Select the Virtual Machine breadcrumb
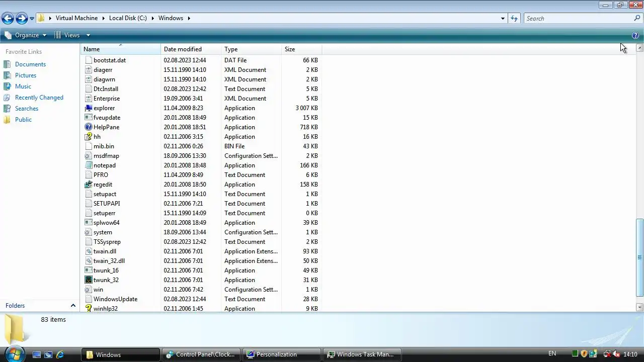The width and height of the screenshot is (644, 362). 76,18
